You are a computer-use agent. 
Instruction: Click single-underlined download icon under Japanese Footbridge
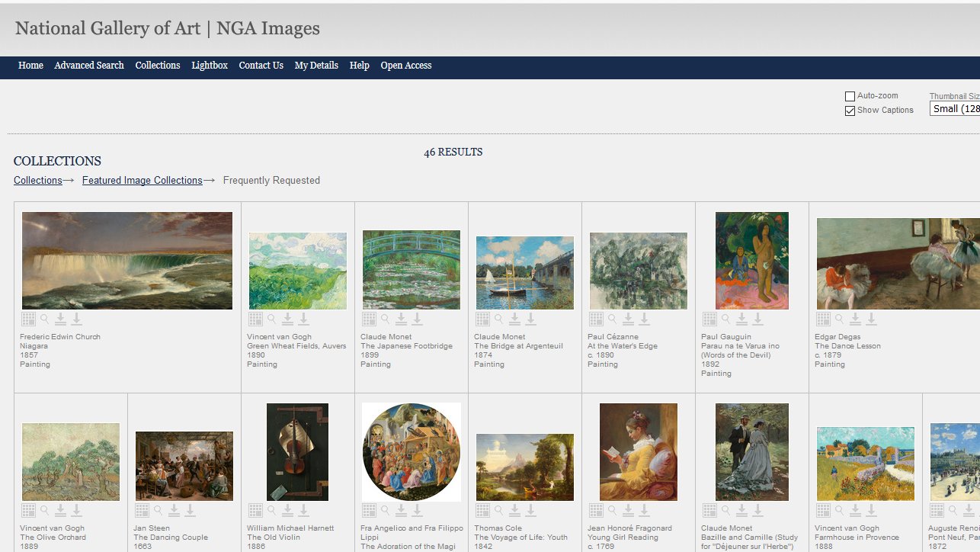coord(417,319)
